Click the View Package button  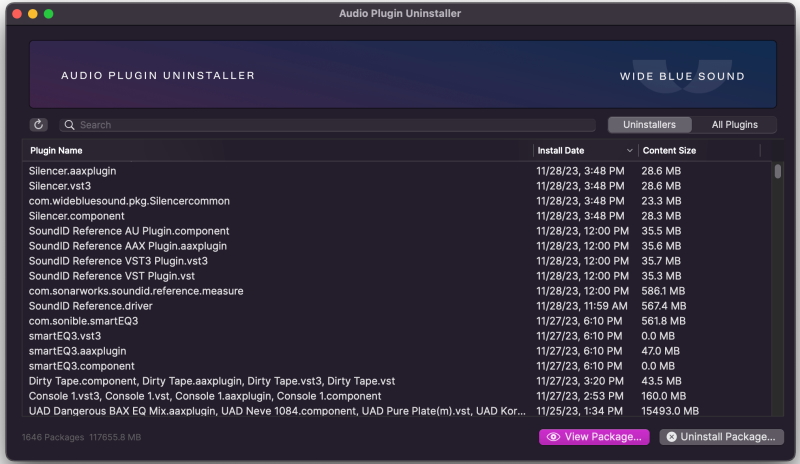(x=594, y=437)
